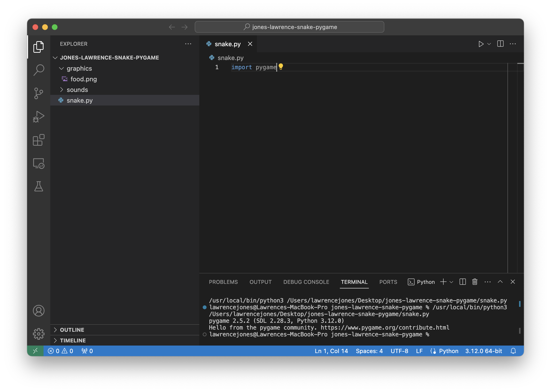Viewport: 551px width, 392px height.
Task: Expand the OUTLINE section
Action: click(x=72, y=330)
